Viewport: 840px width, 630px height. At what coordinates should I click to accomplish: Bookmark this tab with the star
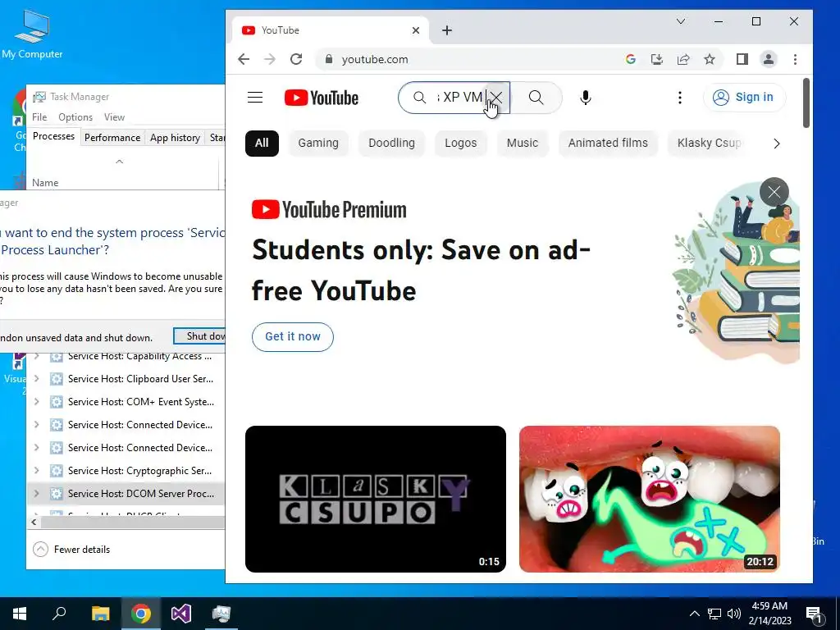click(710, 59)
